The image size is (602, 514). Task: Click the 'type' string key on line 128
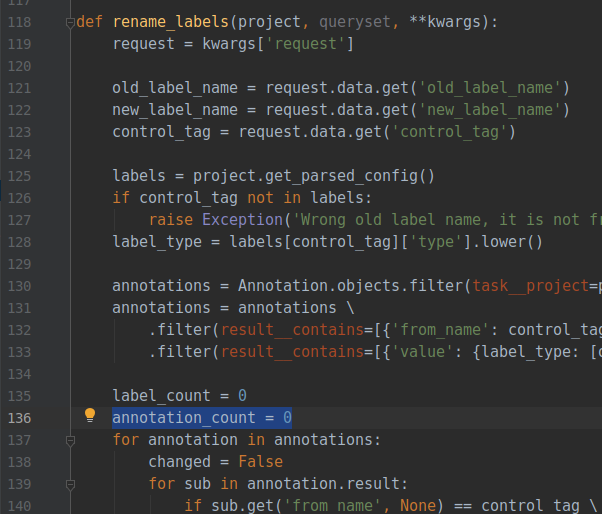click(x=436, y=242)
